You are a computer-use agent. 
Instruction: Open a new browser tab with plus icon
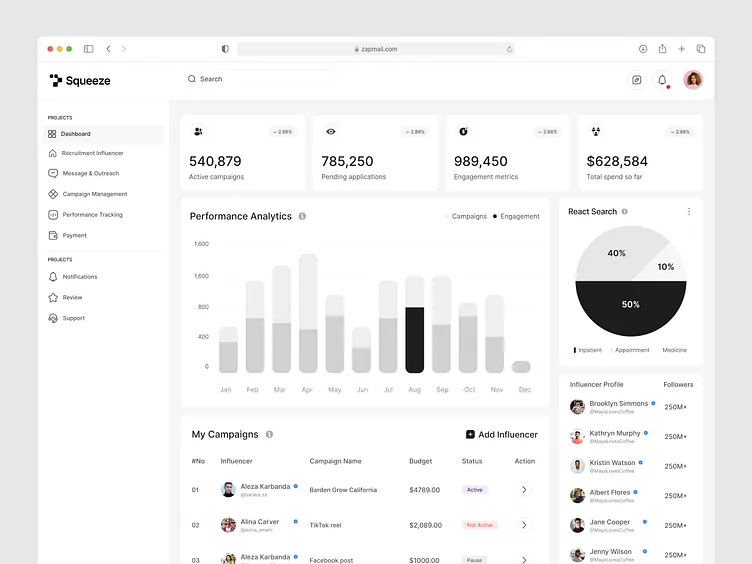[681, 49]
